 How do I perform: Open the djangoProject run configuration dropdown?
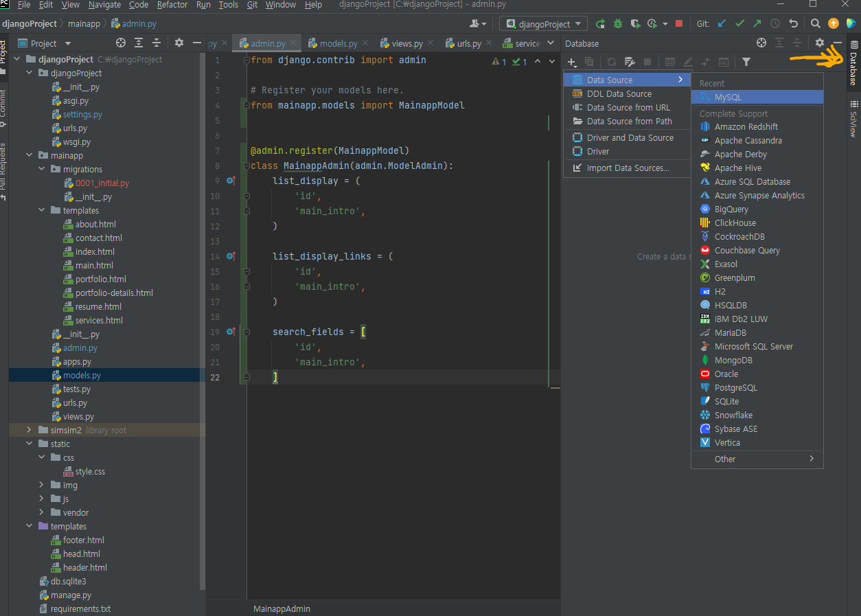coord(544,24)
